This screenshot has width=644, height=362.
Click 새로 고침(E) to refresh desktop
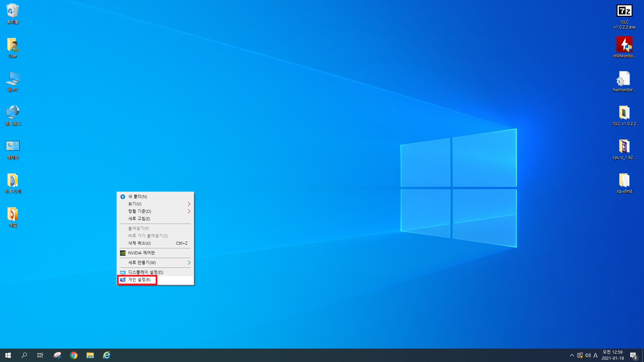[139, 219]
